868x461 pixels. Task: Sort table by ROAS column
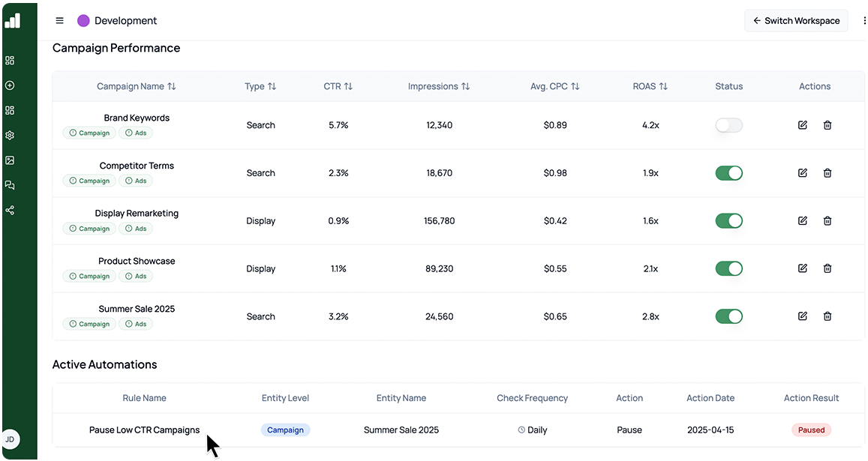click(650, 86)
